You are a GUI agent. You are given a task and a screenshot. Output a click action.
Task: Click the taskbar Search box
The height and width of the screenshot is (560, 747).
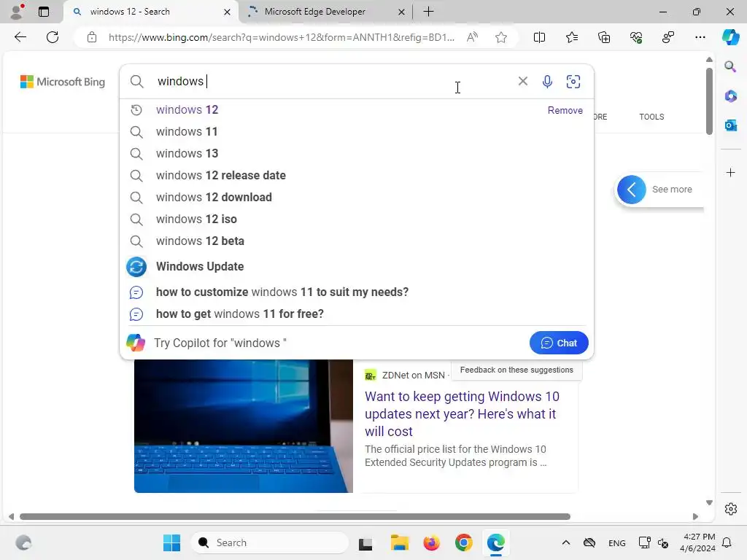pos(270,542)
